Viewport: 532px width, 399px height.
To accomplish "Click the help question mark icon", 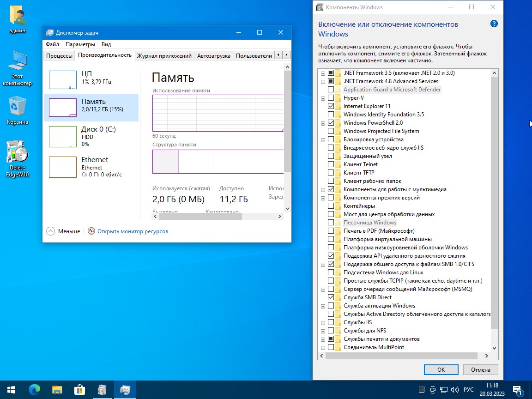I will [x=494, y=24].
